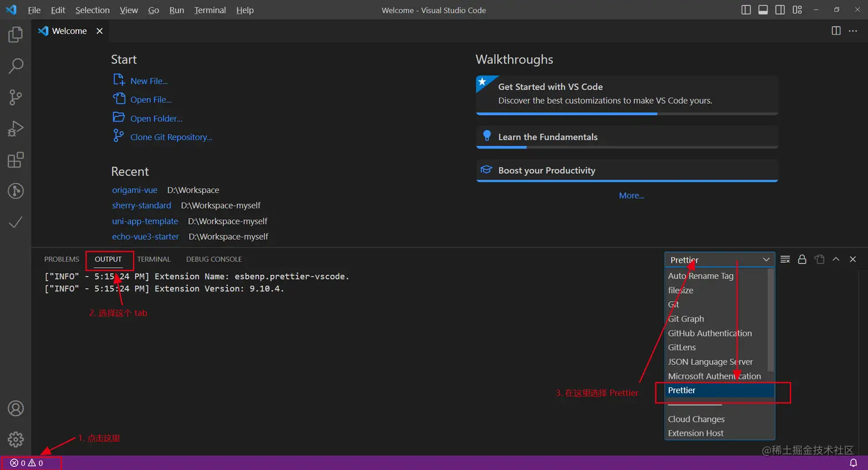This screenshot has width=868, height=470.
Task: Customize layout from the title bar
Action: click(797, 10)
